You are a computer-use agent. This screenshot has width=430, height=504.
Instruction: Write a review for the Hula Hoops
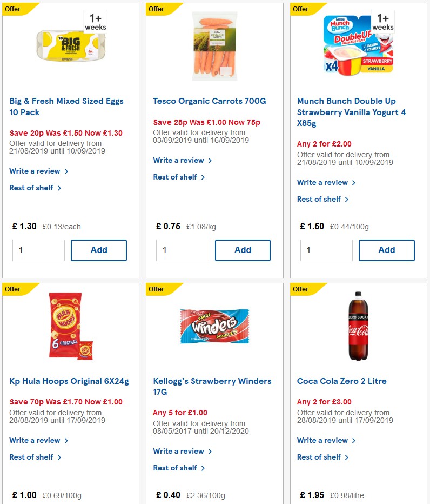(35, 440)
